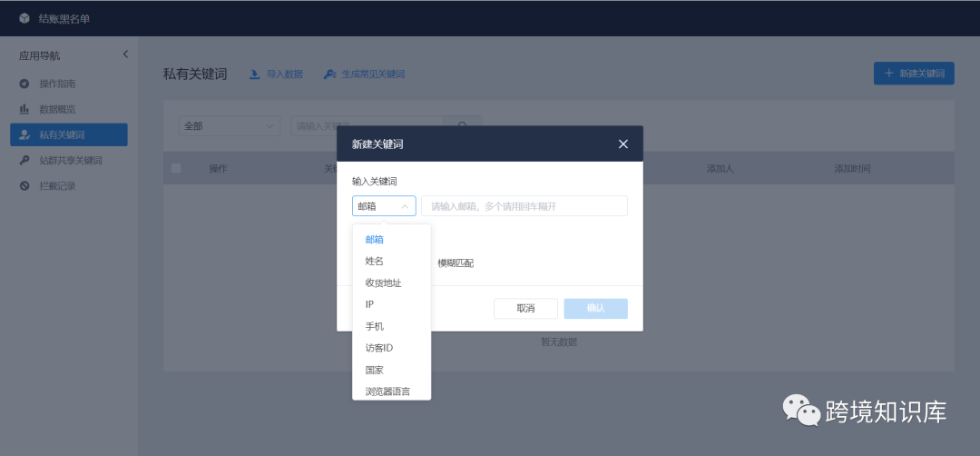
Task: Click the 添加时间 column header
Action: (852, 168)
